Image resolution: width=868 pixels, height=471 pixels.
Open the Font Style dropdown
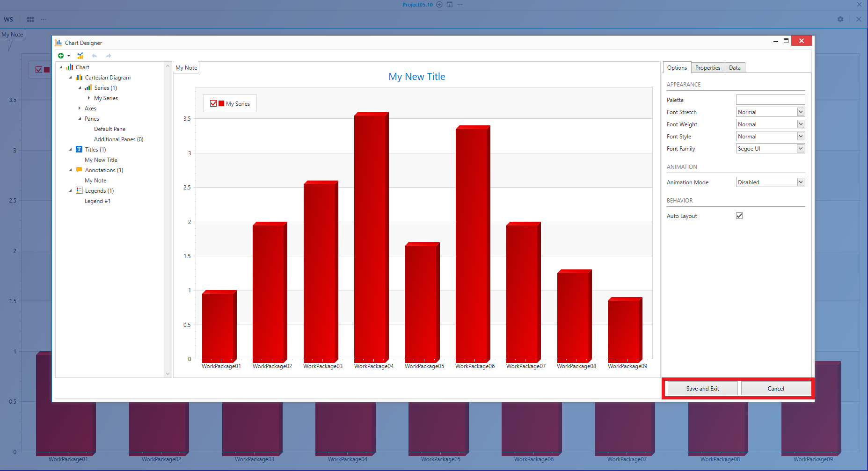coord(801,136)
